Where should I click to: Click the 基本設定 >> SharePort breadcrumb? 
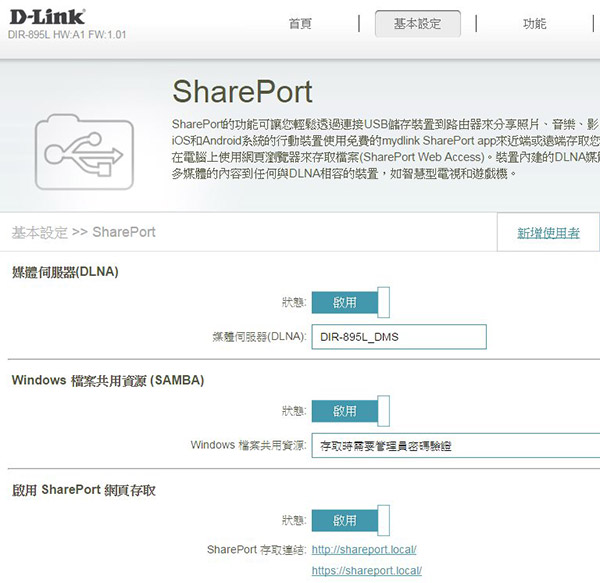click(84, 233)
